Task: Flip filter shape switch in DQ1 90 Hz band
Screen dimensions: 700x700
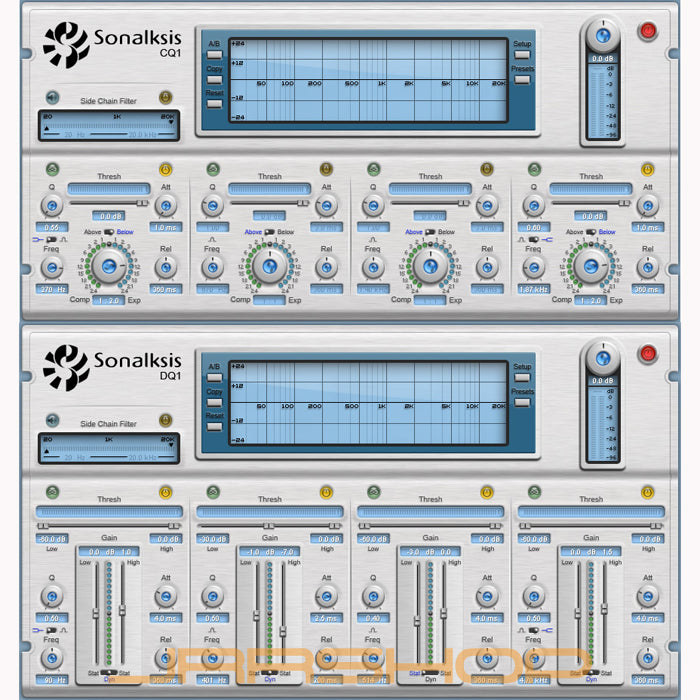Action: [x=51, y=630]
